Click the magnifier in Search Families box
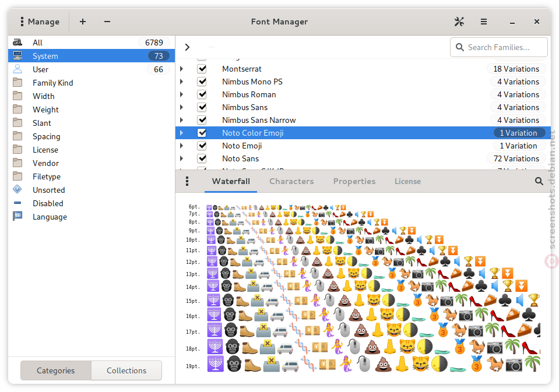Image resolution: width=559 pixels, height=392 pixels. click(460, 47)
